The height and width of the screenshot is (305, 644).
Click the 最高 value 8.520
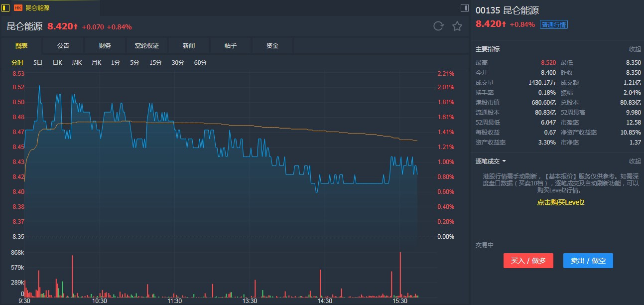(548, 62)
